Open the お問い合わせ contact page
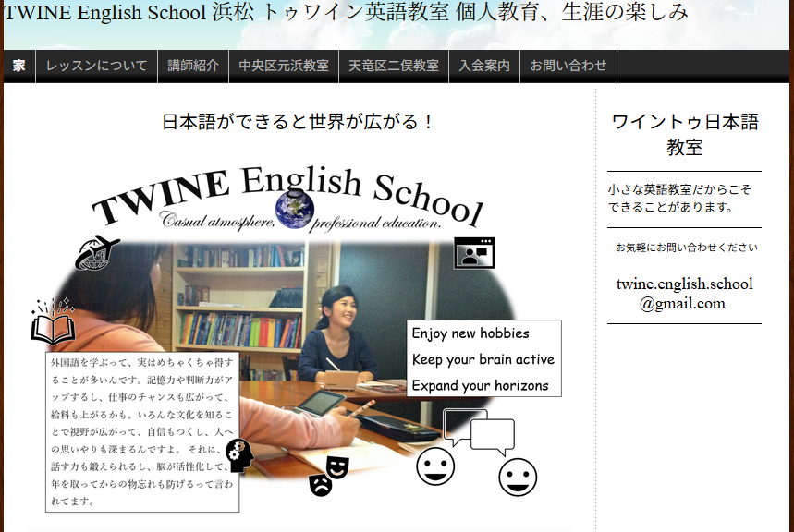 [x=568, y=66]
